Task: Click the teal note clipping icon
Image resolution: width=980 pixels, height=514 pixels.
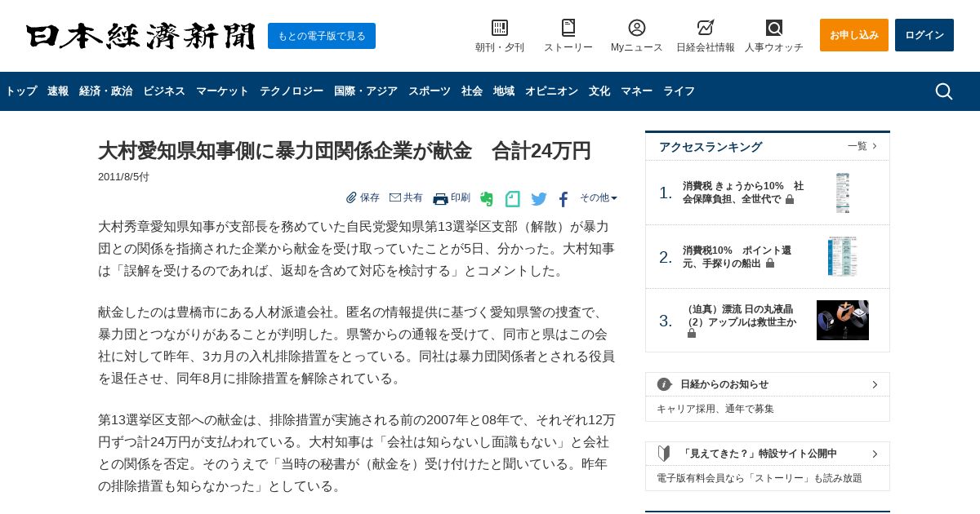Action: tap(513, 199)
